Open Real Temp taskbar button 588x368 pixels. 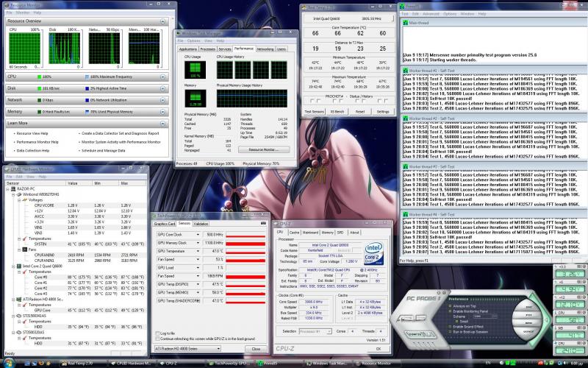[x=81, y=363]
